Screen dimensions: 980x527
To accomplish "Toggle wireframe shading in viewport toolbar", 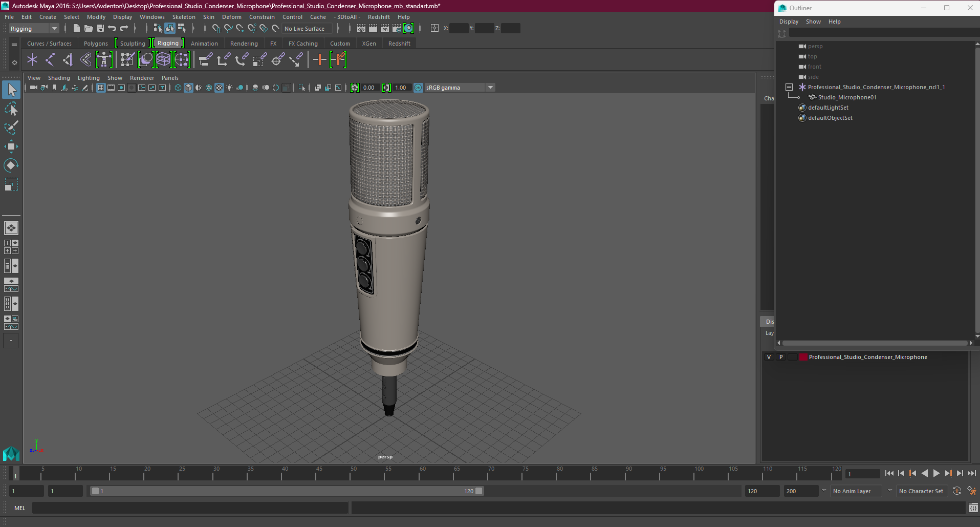I will coord(178,88).
